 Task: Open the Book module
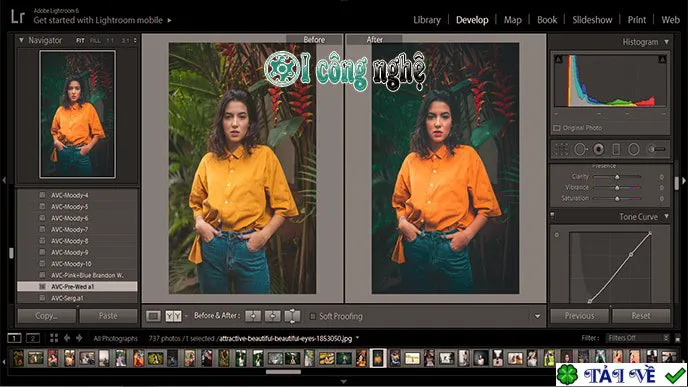click(x=547, y=20)
